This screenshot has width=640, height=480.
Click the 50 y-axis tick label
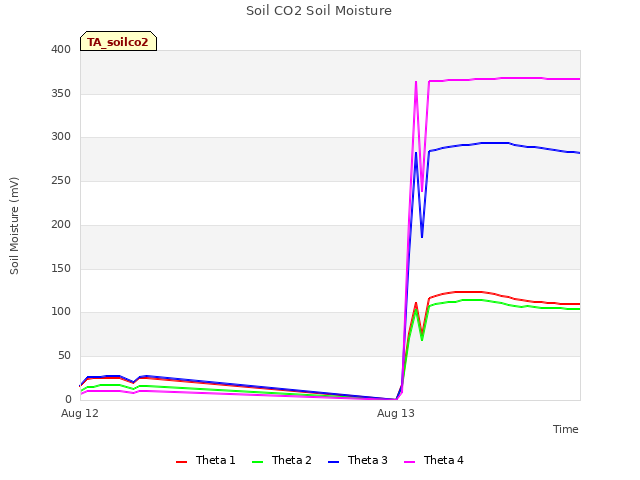coord(64,356)
